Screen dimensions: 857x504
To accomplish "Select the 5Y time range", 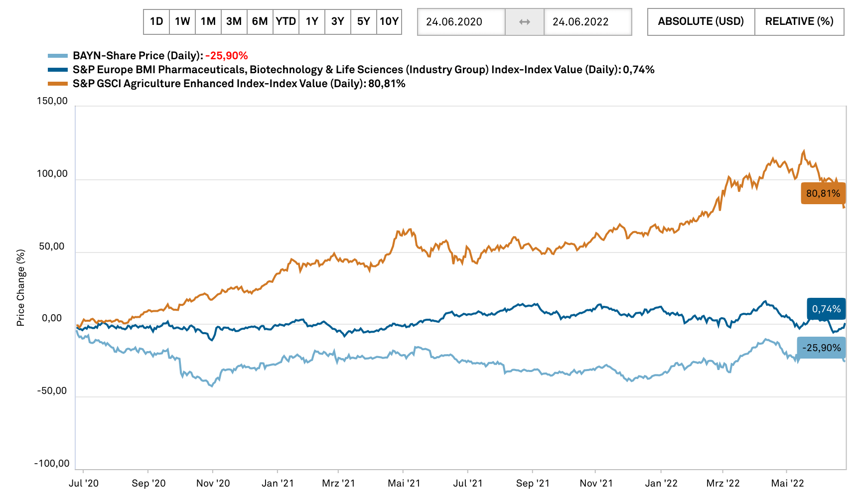I will pyautogui.click(x=364, y=21).
